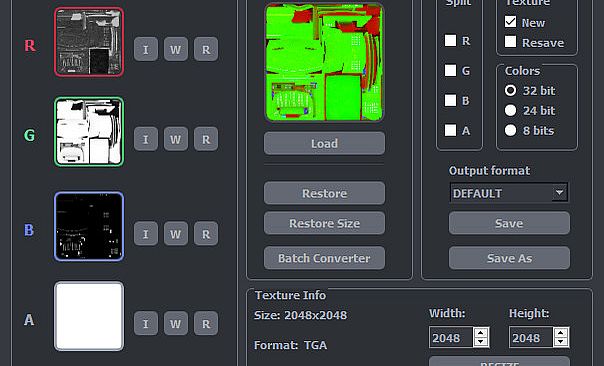Uncheck the New texture checkbox

tap(510, 22)
